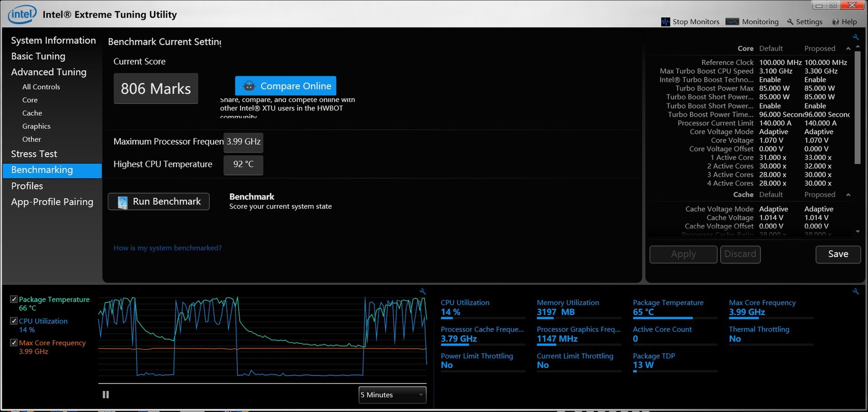Click Max Turbo Boost CPU Speed proposed 3.300 GHz

[x=821, y=71]
